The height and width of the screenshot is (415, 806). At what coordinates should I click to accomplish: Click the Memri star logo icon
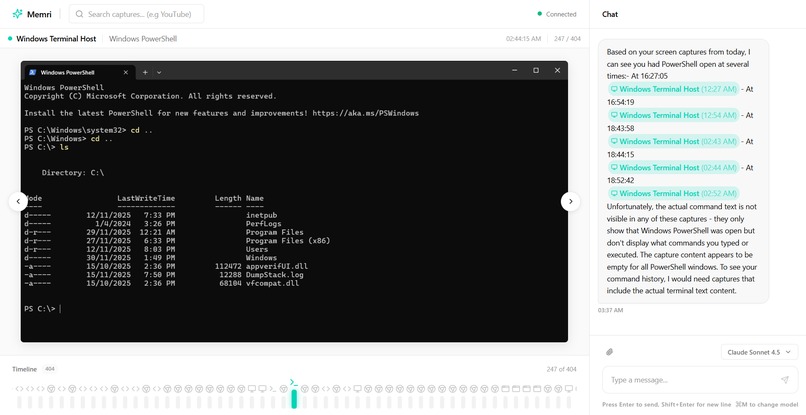[x=17, y=14]
